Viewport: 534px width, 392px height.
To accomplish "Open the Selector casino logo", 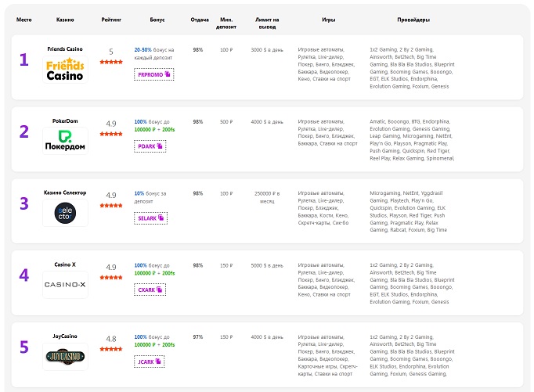I will pyautogui.click(x=65, y=213).
